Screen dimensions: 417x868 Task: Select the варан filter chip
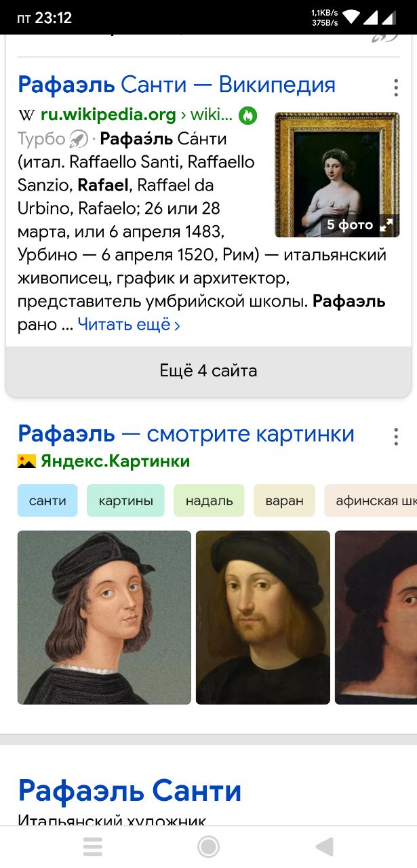click(284, 501)
